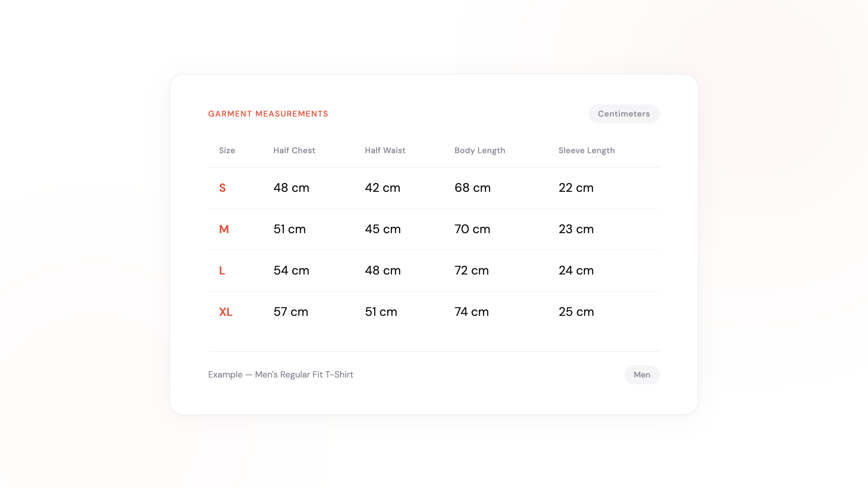868x488 pixels.
Task: Select size M row label
Action: pos(224,229)
